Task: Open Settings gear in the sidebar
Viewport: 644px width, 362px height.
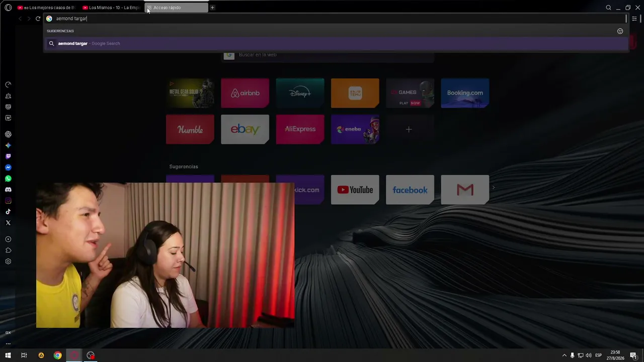Action: pos(8,261)
